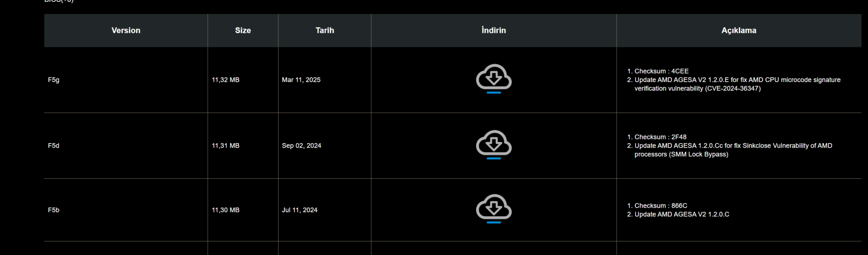
Task: Click the F5b download cloud icon
Action: tap(494, 208)
